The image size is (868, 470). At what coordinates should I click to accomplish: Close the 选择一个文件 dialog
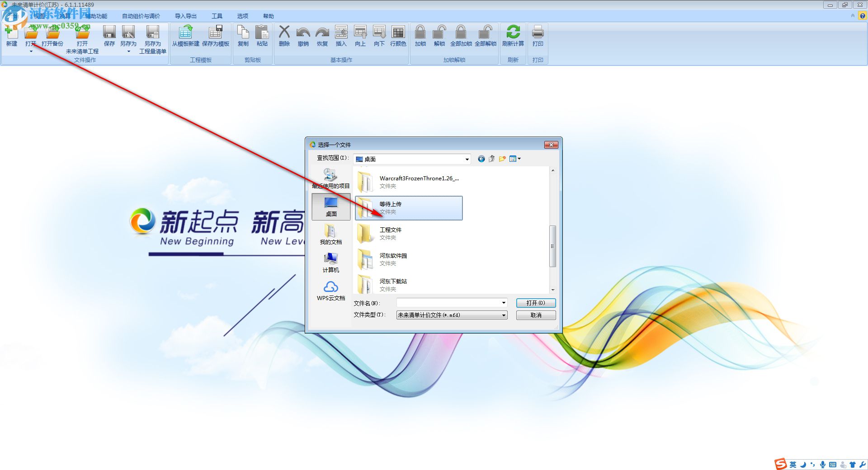[551, 145]
